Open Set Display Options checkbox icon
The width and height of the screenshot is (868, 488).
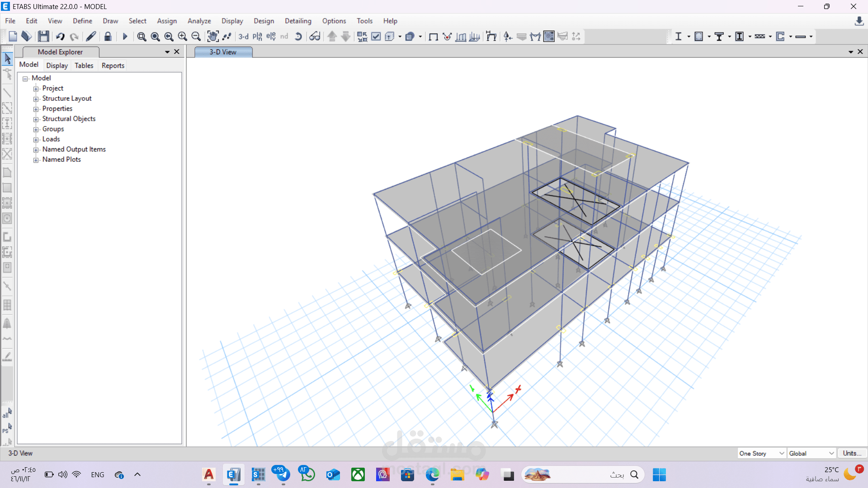(x=376, y=37)
